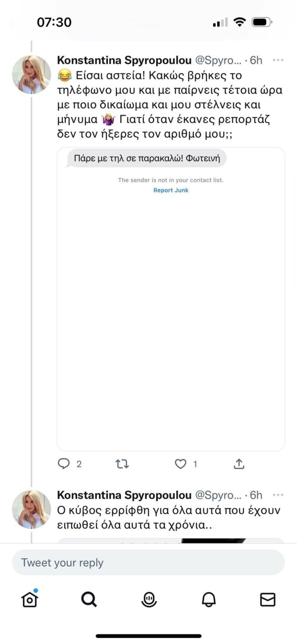Like the first tweet with heart icon
This screenshot has height=644, width=297.
click(x=181, y=464)
